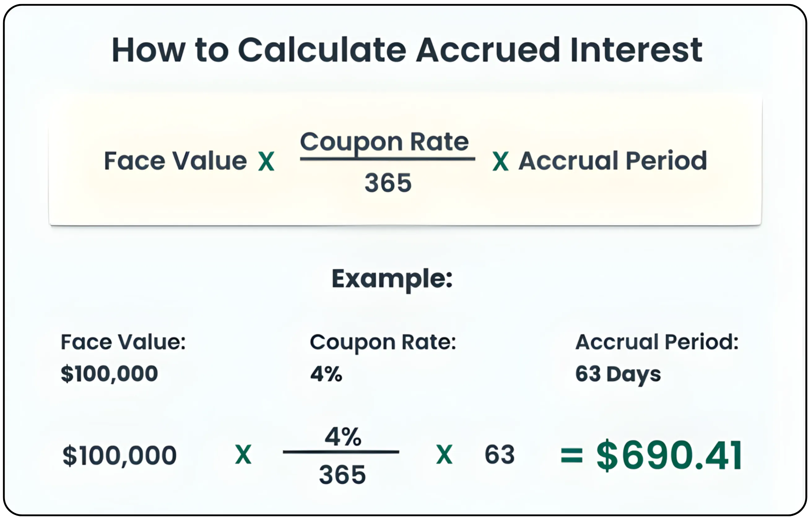Click the green X left of bottom 63
The height and width of the screenshot is (519, 812).
(x=444, y=454)
